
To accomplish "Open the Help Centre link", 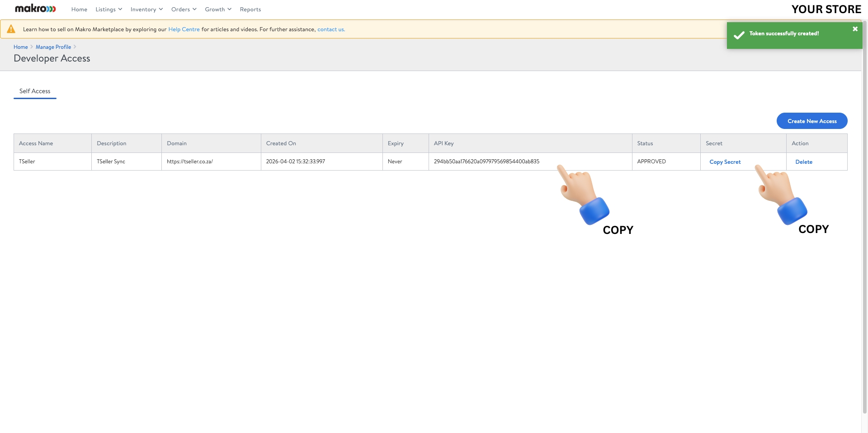I will point(184,29).
